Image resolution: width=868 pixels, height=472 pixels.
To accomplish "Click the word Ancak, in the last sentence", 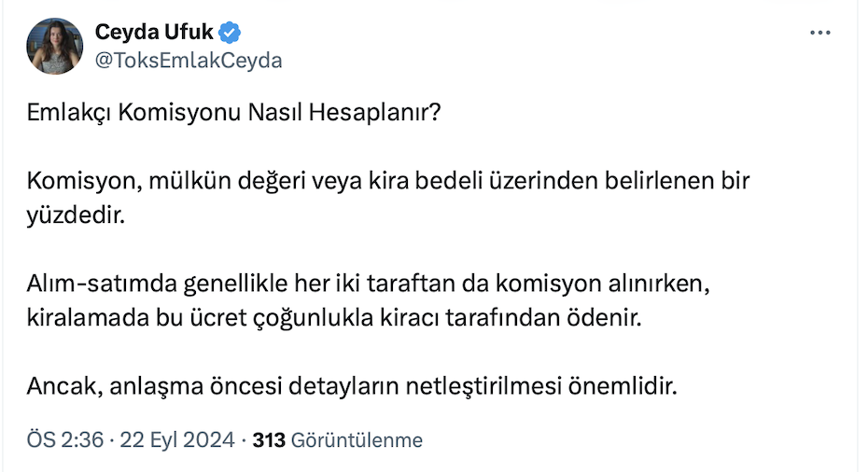I will (x=61, y=383).
